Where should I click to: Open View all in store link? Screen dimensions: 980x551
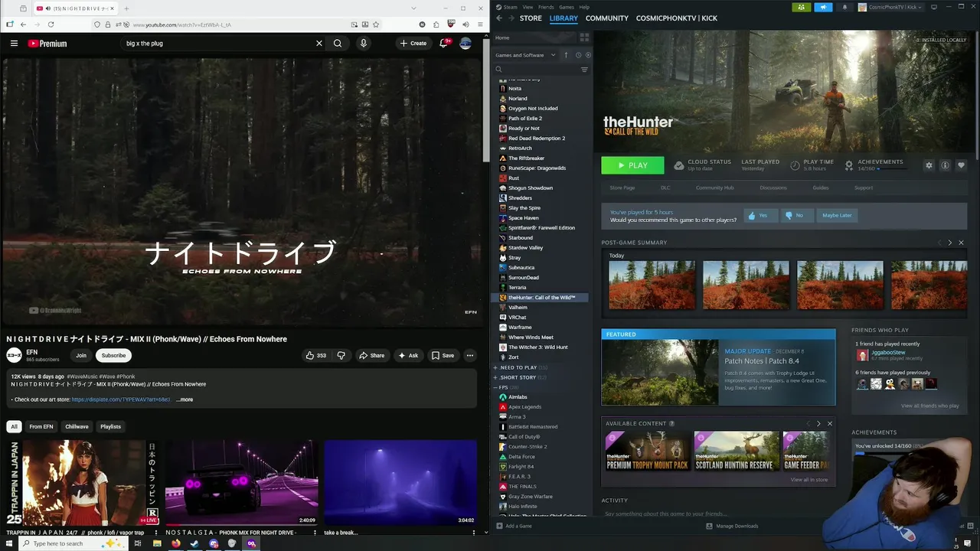pyautogui.click(x=809, y=480)
